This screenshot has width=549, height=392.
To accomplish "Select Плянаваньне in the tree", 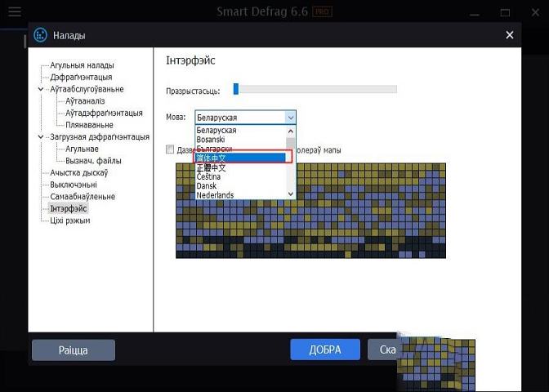I will pyautogui.click(x=89, y=125).
